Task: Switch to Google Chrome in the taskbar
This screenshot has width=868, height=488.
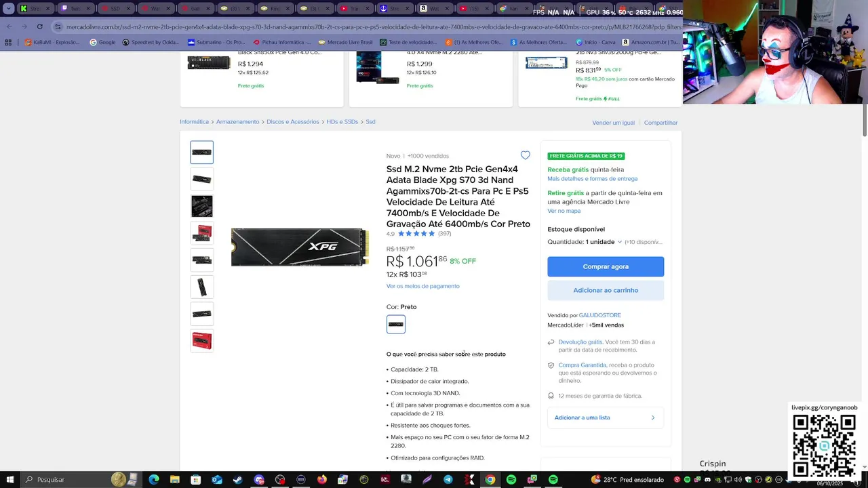Action: 490,479
